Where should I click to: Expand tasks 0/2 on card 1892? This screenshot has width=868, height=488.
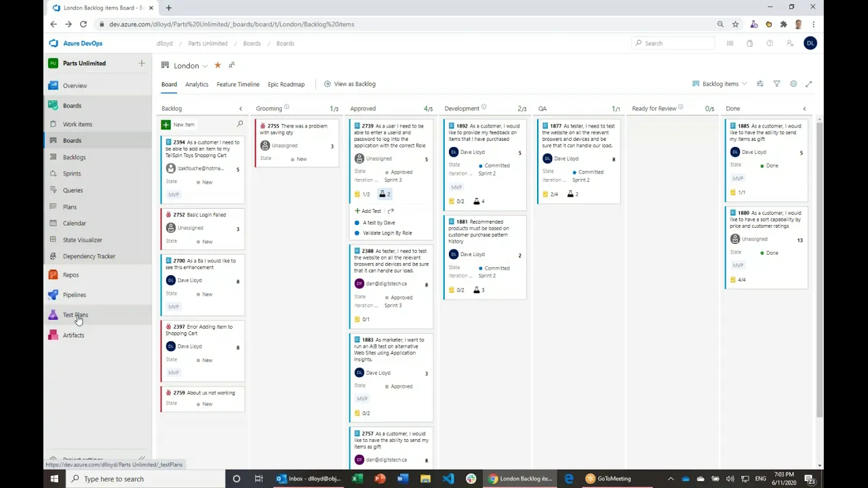[456, 201]
